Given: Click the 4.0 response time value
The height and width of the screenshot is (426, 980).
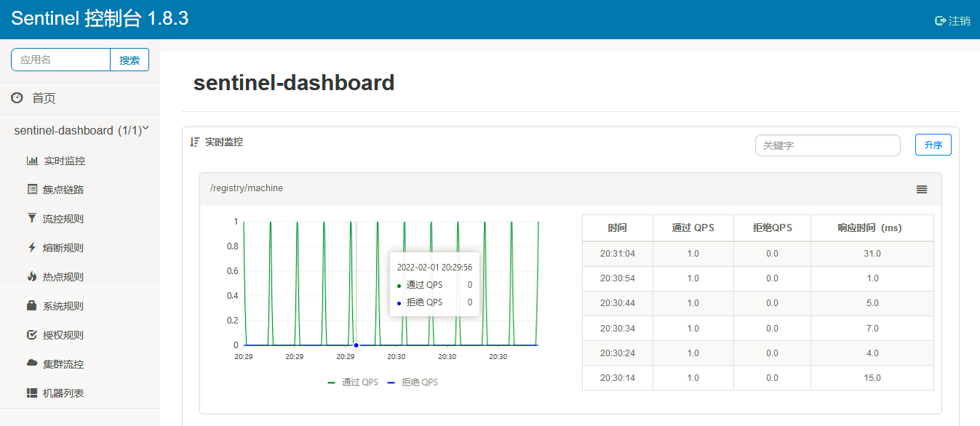Looking at the screenshot, I should click(872, 353).
